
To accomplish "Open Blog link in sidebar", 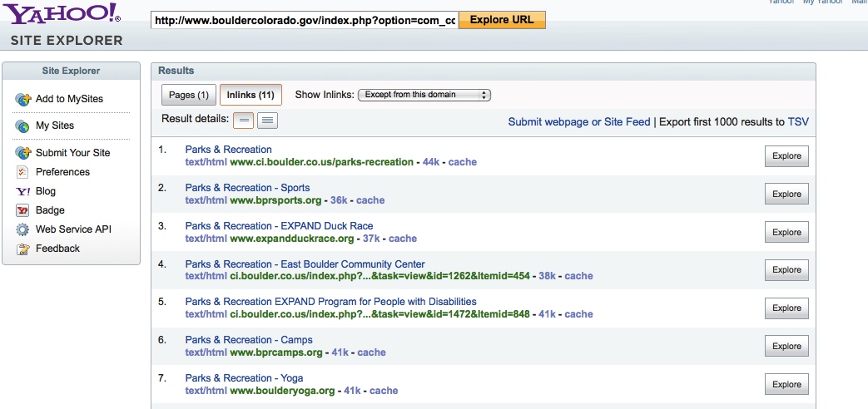I will coord(46,191).
